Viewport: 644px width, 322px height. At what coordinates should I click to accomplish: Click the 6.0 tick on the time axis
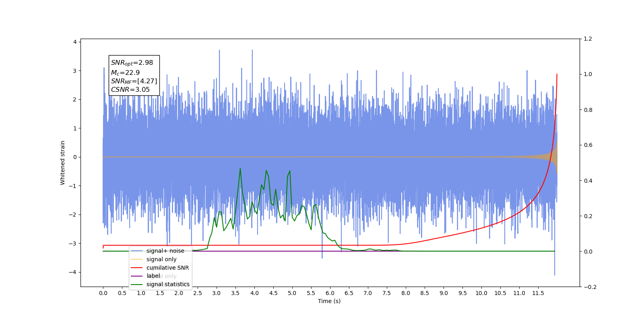330,293
